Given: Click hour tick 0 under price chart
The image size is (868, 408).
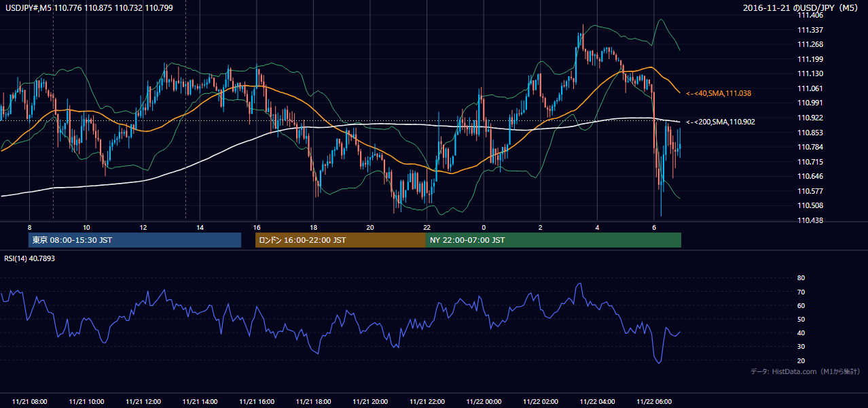Looking at the screenshot, I should [x=484, y=226].
